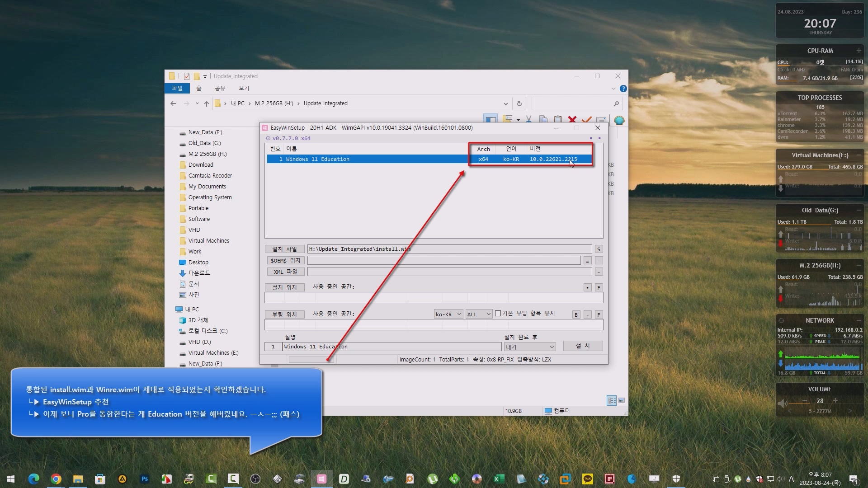Viewport: 868px width, 488px height.
Task: Click the red X delete icon in Explorer toolbar
Action: pyautogui.click(x=572, y=119)
